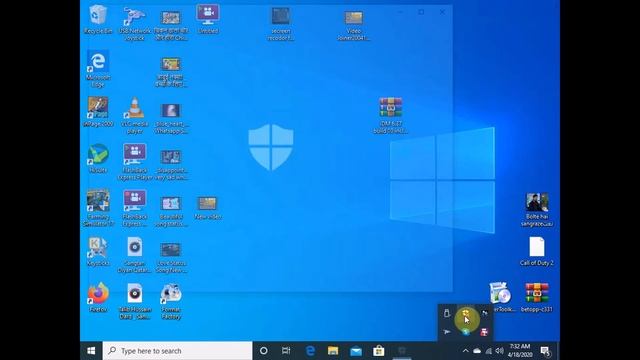Open the Untitled video project icon
The image size is (640, 360).
[208, 19]
